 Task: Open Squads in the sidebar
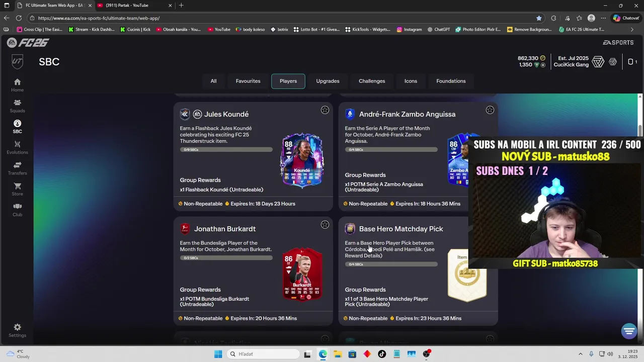(17, 106)
